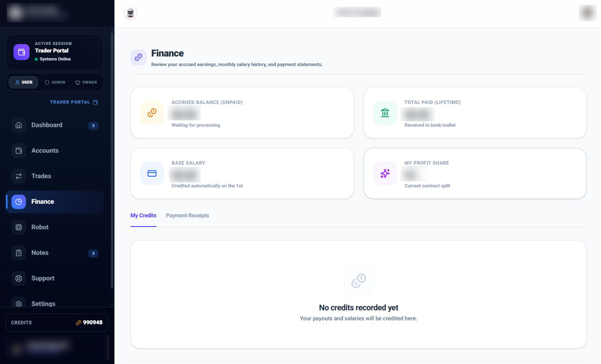Image resolution: width=601 pixels, height=364 pixels.
Task: Select the My Credits tab
Action: point(143,215)
